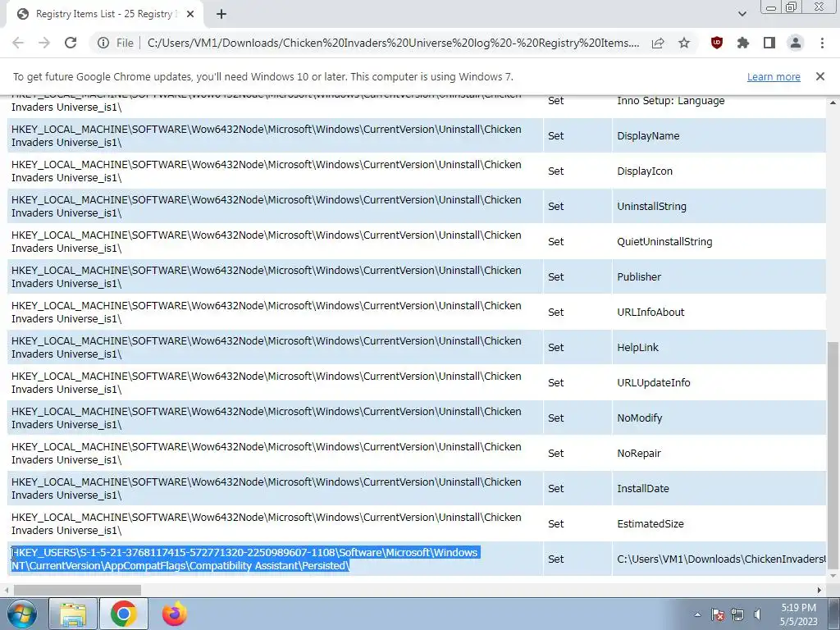Click the URLInfoAbout value cell

719,312
